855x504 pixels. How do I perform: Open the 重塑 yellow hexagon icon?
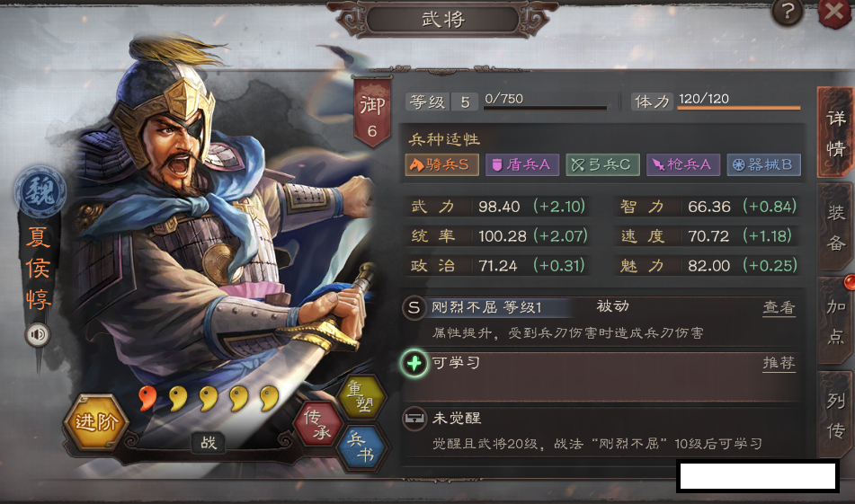(361, 396)
